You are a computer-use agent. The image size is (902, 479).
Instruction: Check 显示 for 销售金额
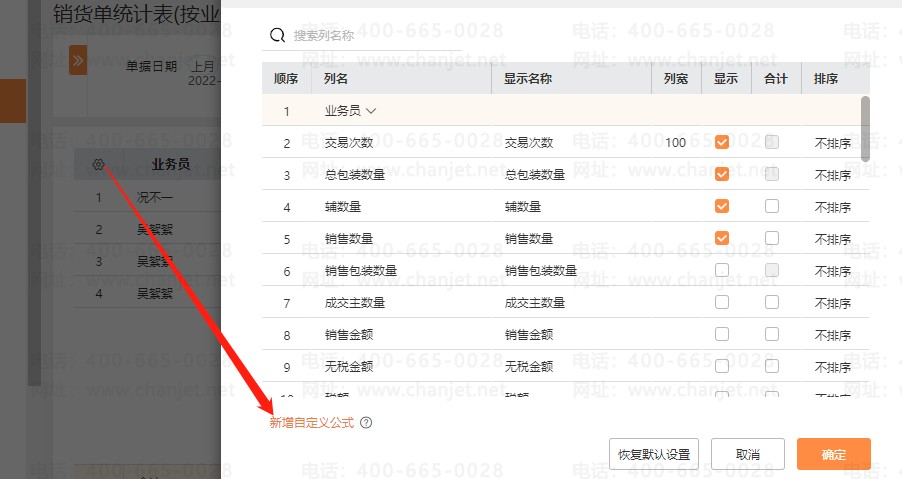pyautogui.click(x=721, y=334)
